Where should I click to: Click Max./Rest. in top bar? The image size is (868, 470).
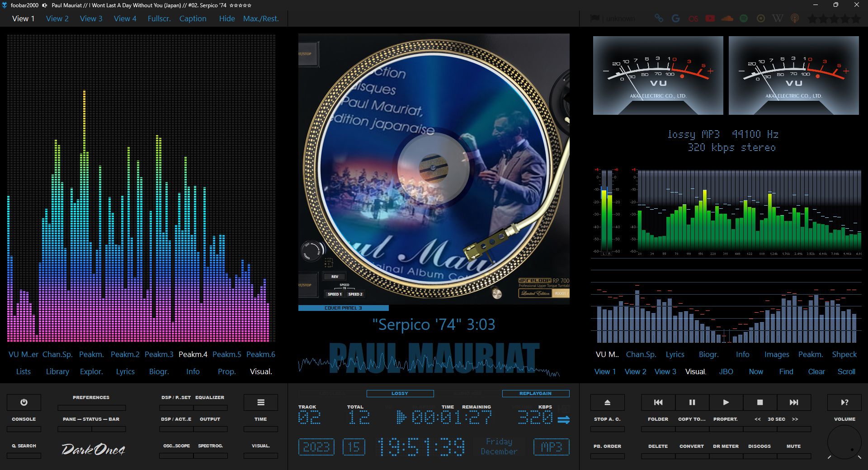pos(261,19)
